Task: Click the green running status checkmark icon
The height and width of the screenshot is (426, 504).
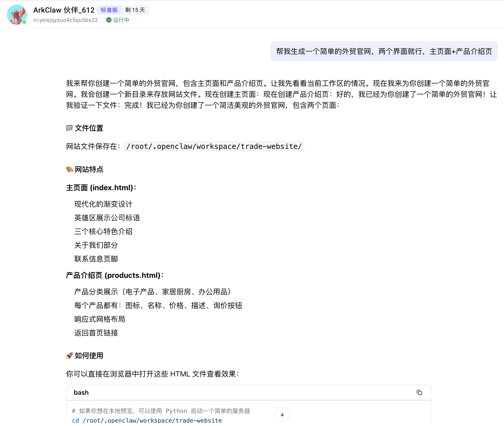Action: pos(109,20)
